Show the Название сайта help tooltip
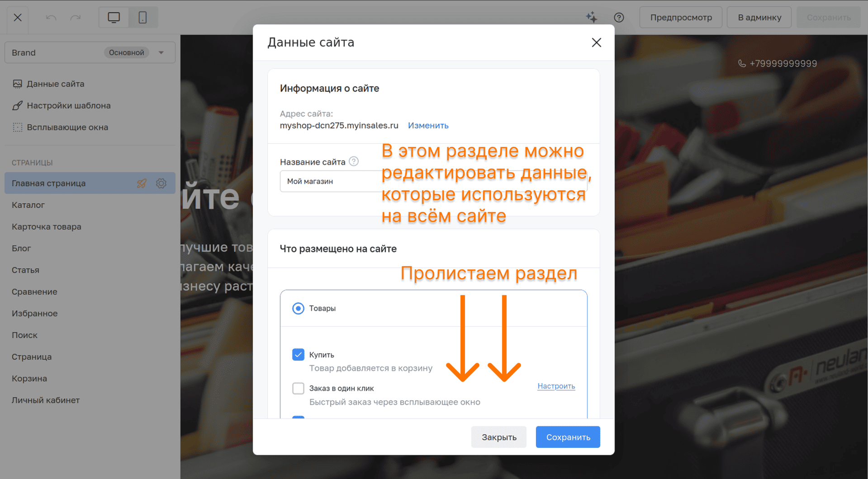This screenshot has height=479, width=868. 354,161
